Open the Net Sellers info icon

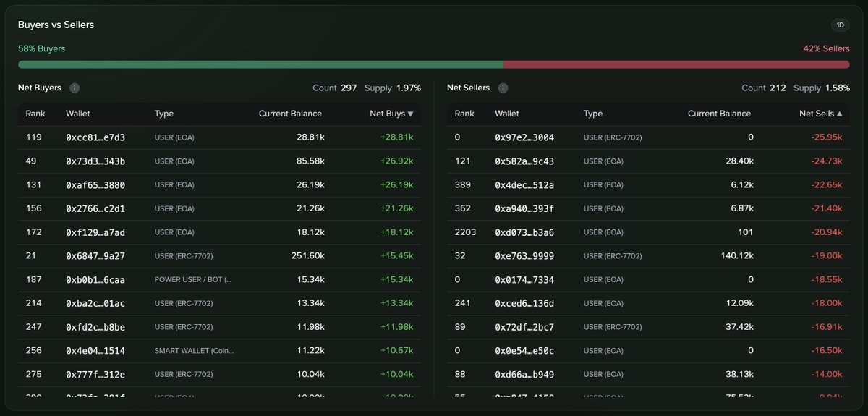503,88
